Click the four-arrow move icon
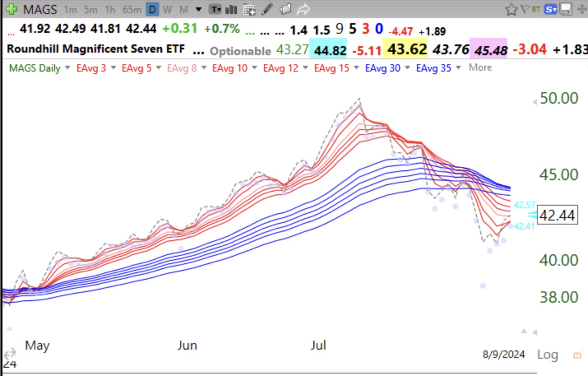 pyautogui.click(x=582, y=9)
